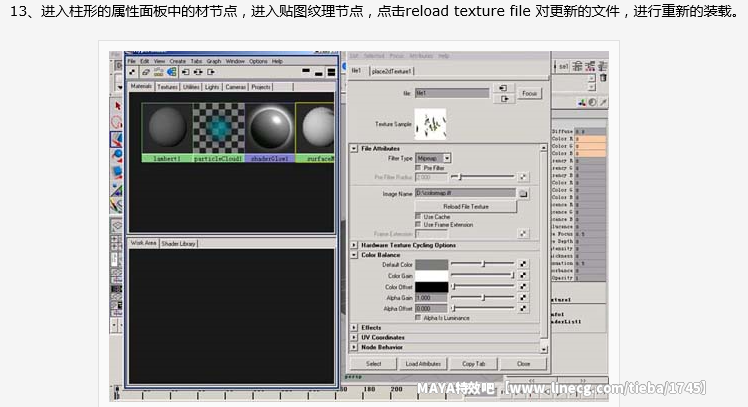748x407 pixels.
Task: Switch to the Utilities tab
Action: (x=191, y=87)
